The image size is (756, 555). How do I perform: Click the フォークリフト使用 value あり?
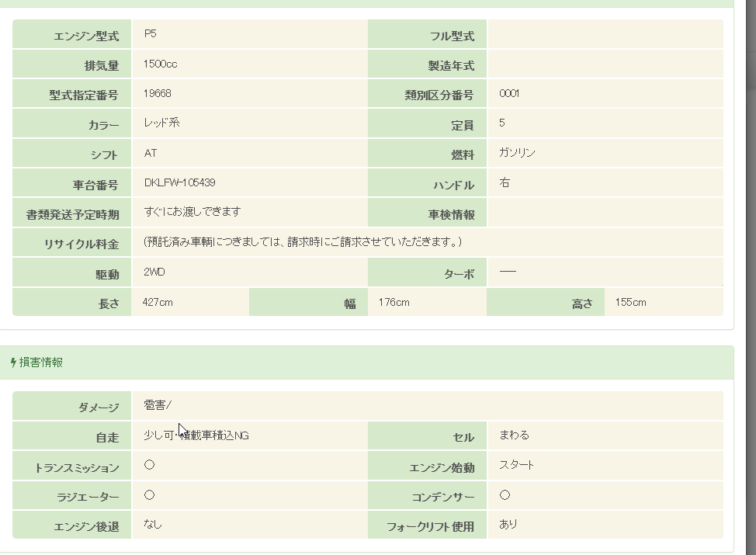pyautogui.click(x=508, y=525)
